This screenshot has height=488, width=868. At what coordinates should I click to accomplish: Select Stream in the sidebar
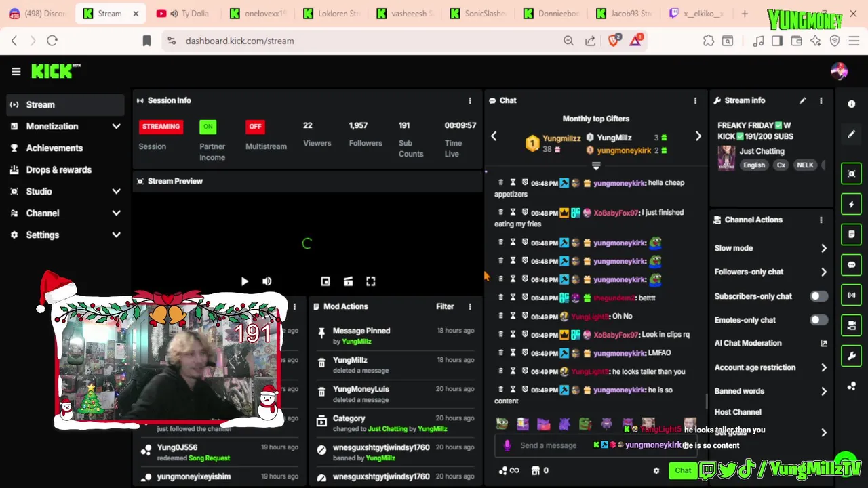(x=66, y=104)
